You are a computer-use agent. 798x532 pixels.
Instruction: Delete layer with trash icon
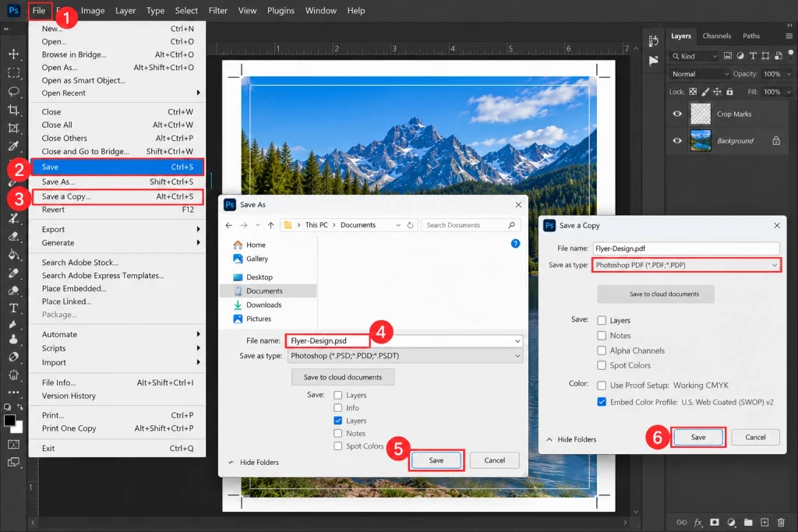click(781, 523)
